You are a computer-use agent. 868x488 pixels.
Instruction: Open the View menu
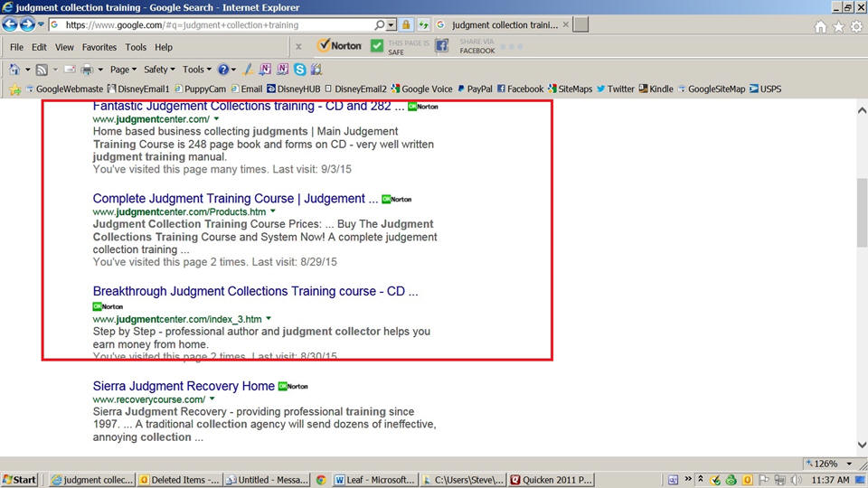(x=64, y=47)
